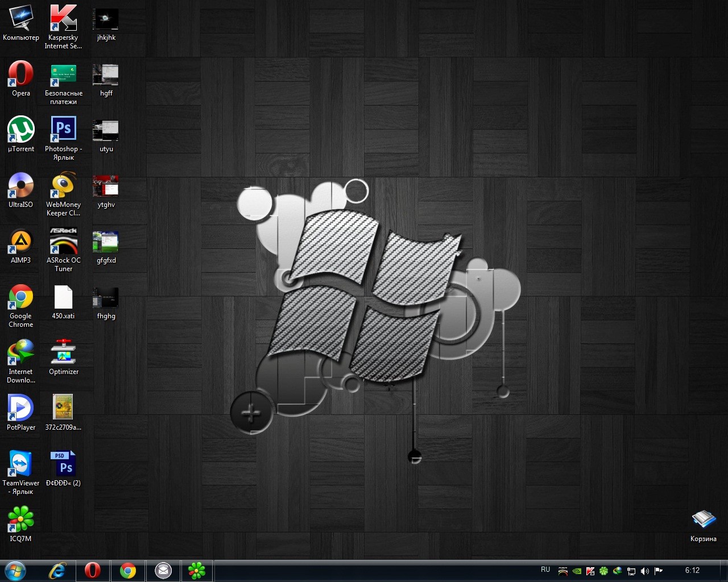Open the PotPlayer desktop shortcut
The width and height of the screenshot is (728, 582).
21,413
